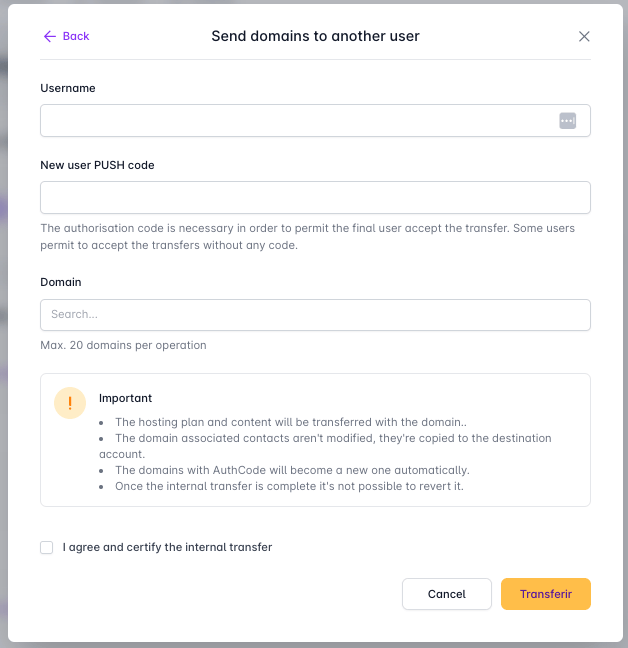Viewport: 628px width, 648px height.
Task: Open the Domain search box
Action: pyautogui.click(x=315, y=315)
